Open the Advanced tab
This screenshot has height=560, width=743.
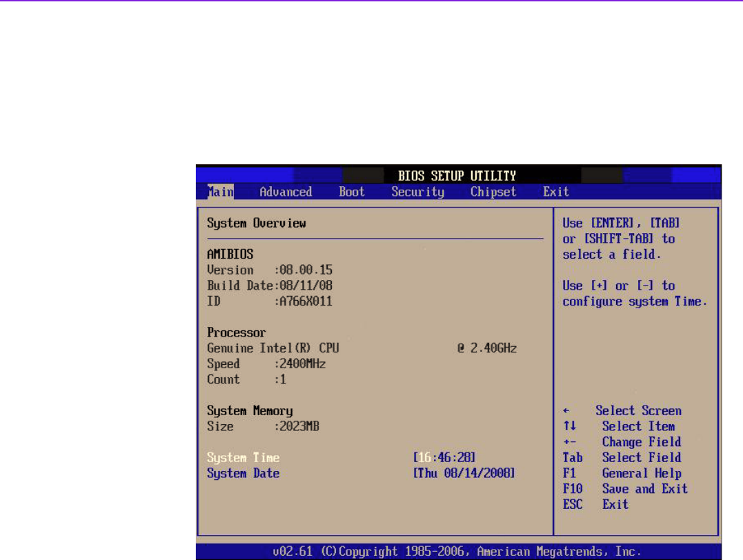(286, 192)
